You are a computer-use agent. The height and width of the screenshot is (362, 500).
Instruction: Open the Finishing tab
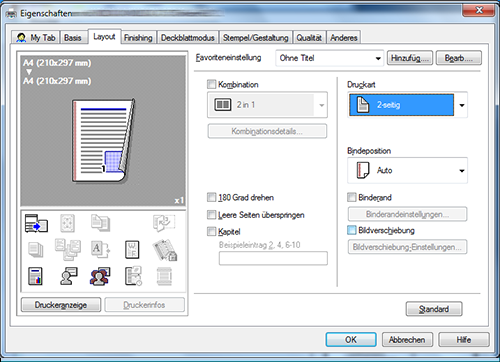pos(138,38)
